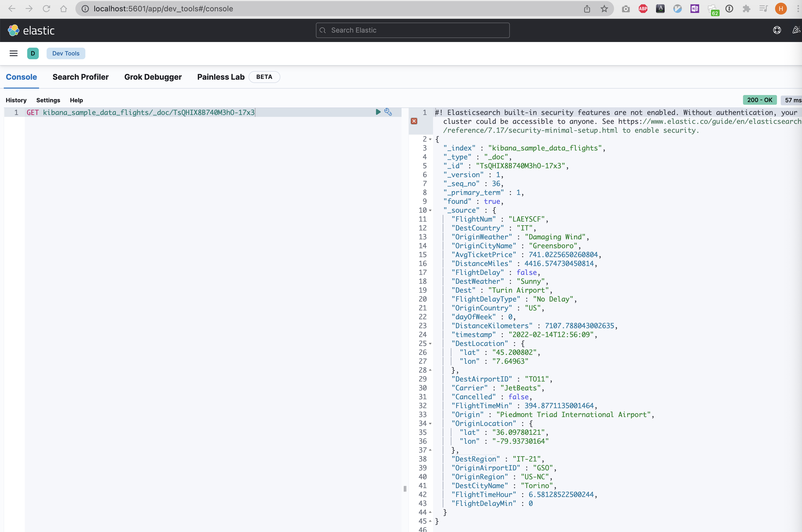This screenshot has height=532, width=802.
Task: Go to browser home
Action: coord(64,9)
